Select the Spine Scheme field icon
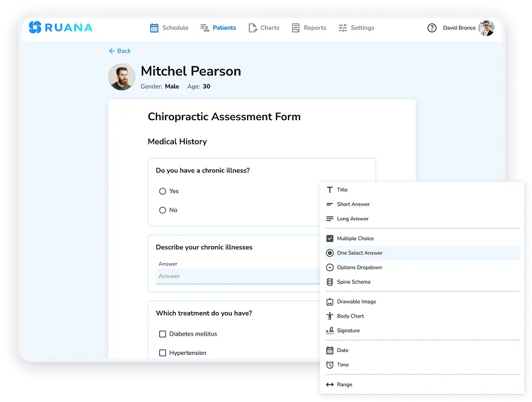The image size is (532, 402). (x=330, y=282)
